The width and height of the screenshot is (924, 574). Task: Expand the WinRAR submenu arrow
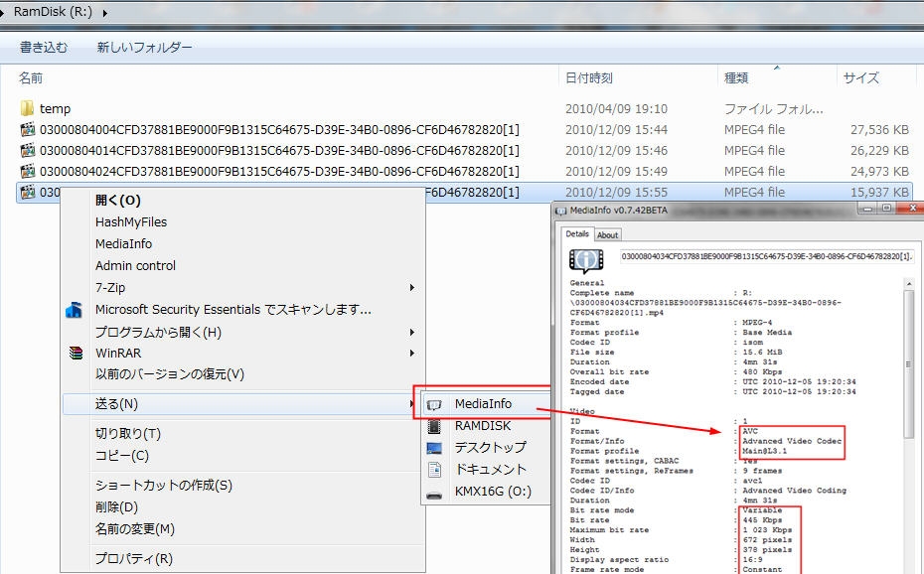[412, 354]
